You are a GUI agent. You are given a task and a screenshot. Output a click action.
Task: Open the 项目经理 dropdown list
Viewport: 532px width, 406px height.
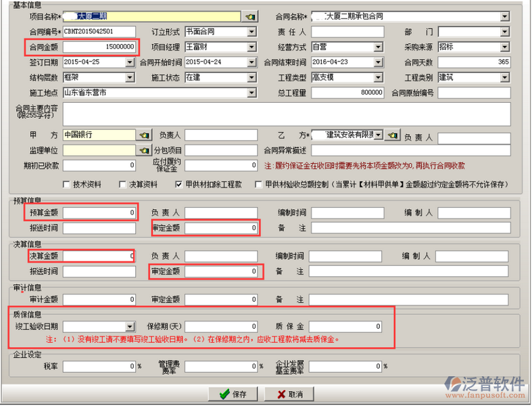coord(251,47)
